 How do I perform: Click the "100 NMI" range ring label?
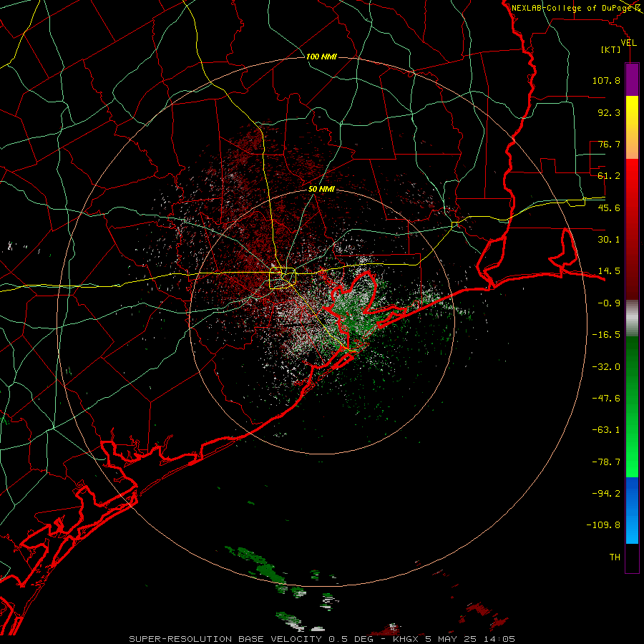pos(321,57)
